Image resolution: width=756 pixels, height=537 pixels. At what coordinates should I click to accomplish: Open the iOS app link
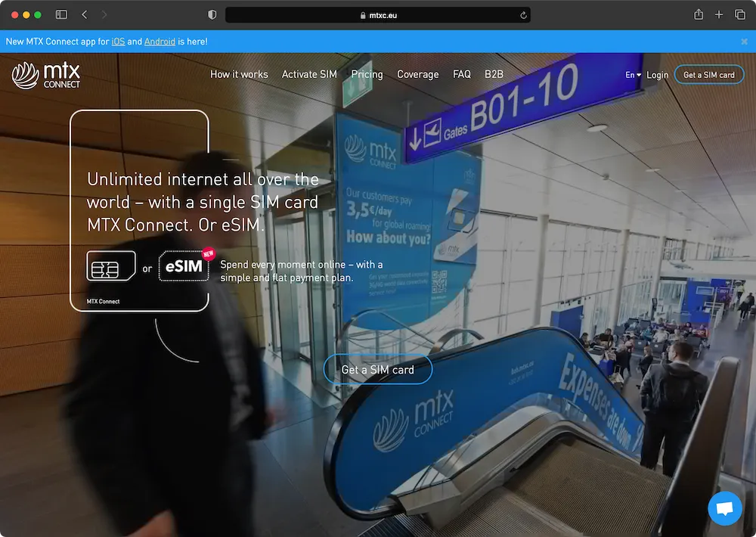[118, 42]
